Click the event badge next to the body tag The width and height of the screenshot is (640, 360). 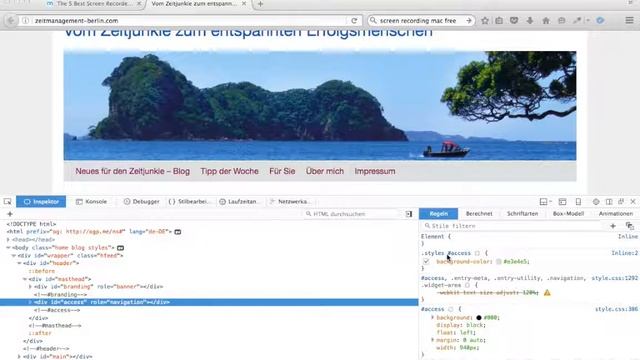point(120,248)
